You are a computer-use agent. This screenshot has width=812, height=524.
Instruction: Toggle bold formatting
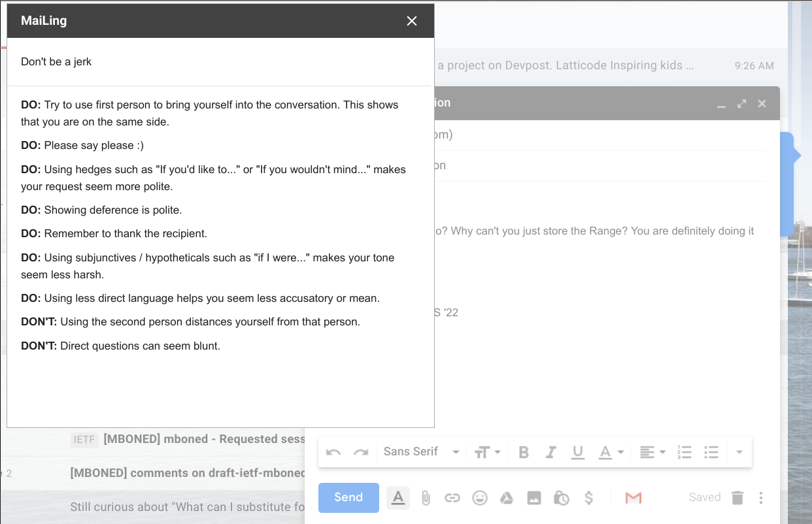coord(524,452)
